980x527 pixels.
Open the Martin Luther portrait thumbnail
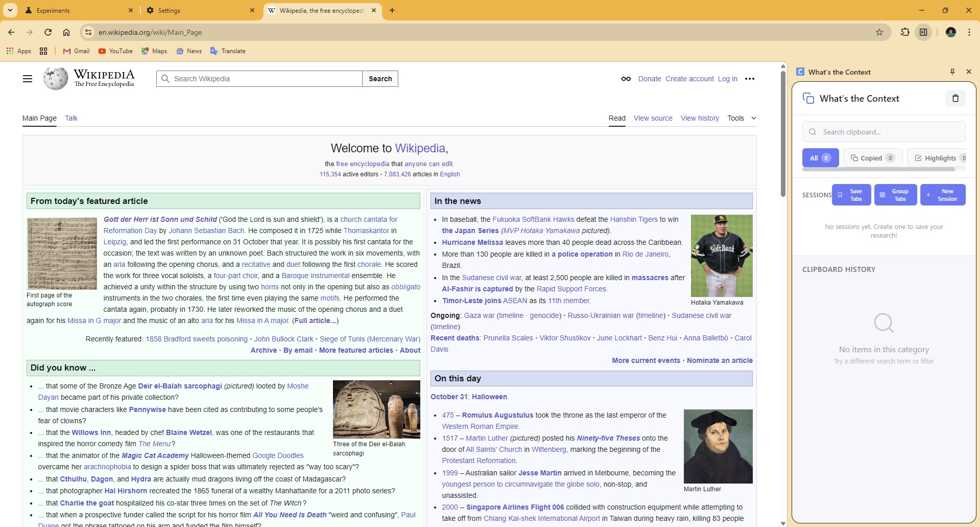[718, 446]
